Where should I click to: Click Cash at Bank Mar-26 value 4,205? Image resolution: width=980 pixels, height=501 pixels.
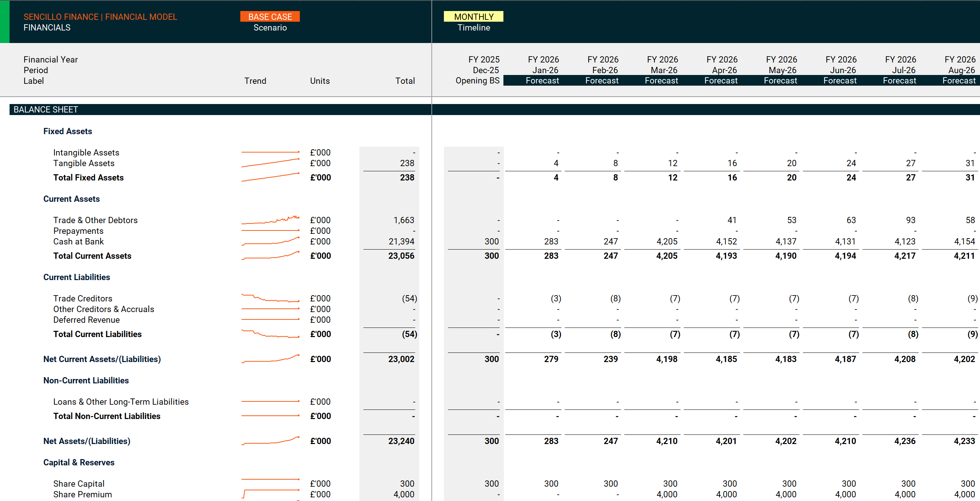click(x=667, y=242)
